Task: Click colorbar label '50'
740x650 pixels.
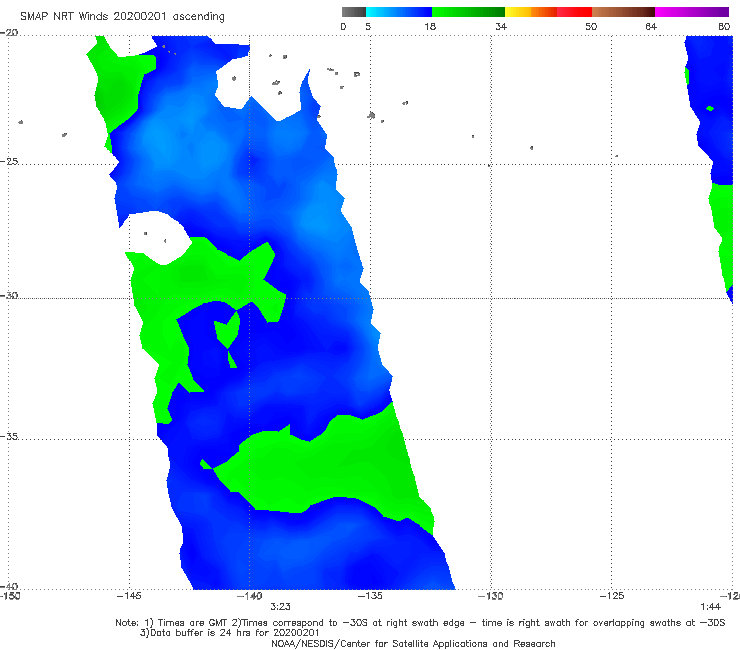Action: pyautogui.click(x=591, y=26)
